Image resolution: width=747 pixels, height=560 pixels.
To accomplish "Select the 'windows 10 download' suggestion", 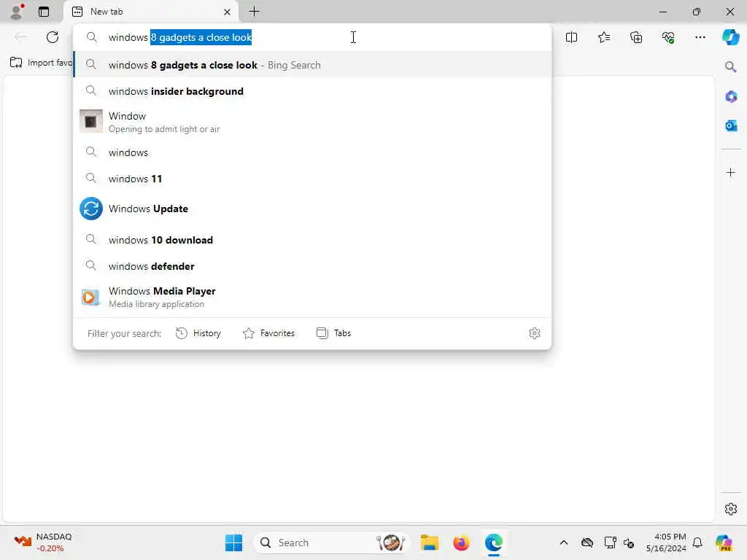I will (x=312, y=240).
